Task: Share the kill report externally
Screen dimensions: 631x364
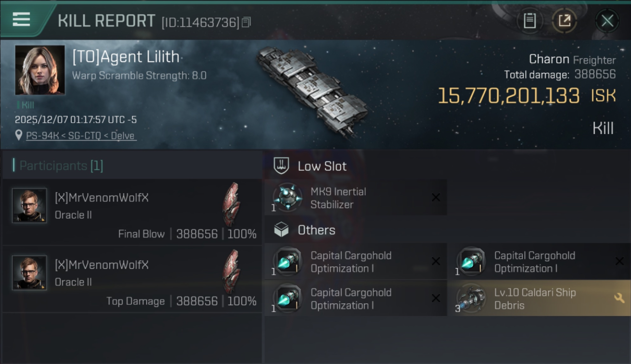Action: pos(565,21)
